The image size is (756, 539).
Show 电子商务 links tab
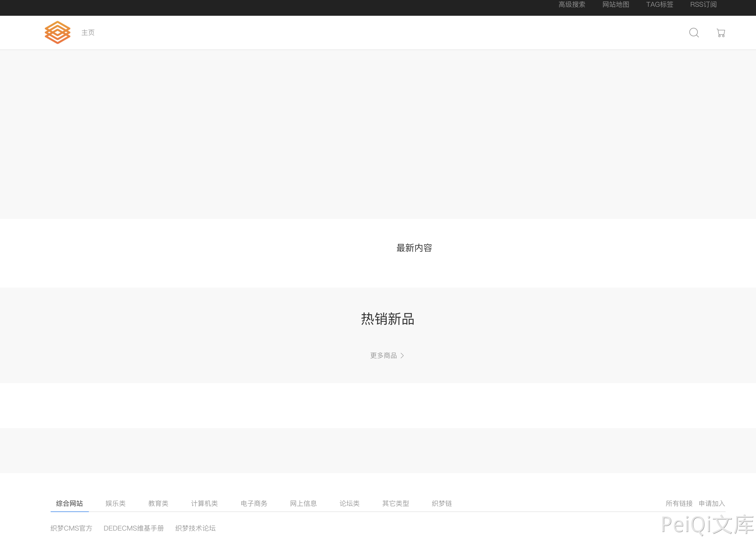pyautogui.click(x=254, y=503)
